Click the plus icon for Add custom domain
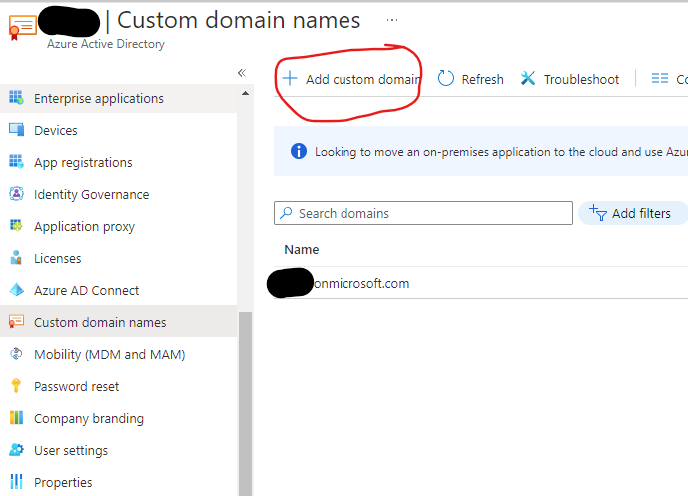 pyautogui.click(x=290, y=79)
